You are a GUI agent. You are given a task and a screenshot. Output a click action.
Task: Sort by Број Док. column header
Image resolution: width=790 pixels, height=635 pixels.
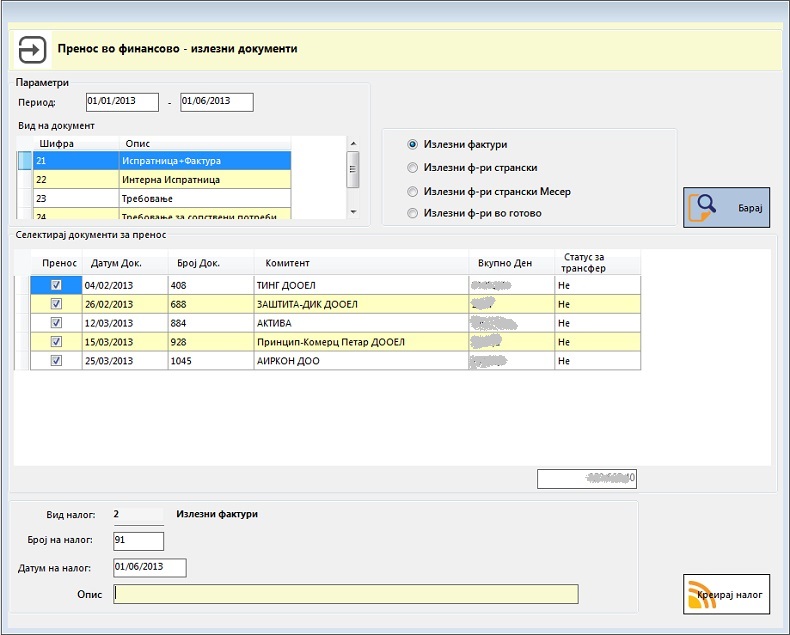[211, 263]
